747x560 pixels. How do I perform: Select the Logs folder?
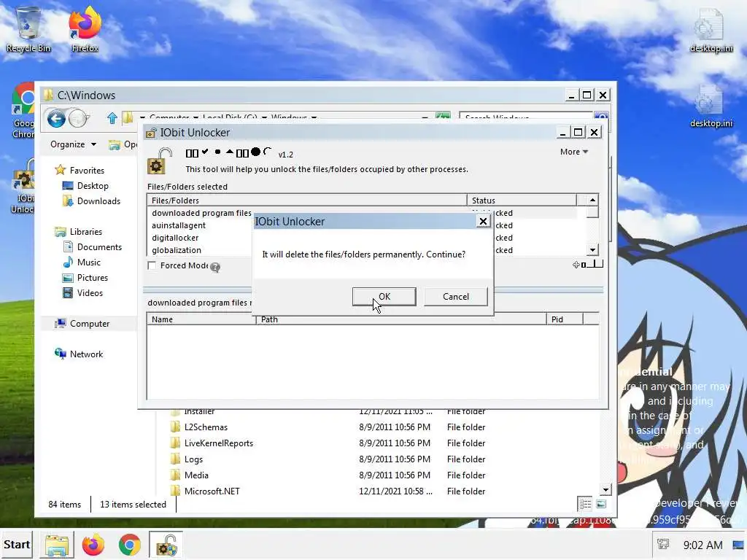pos(193,459)
